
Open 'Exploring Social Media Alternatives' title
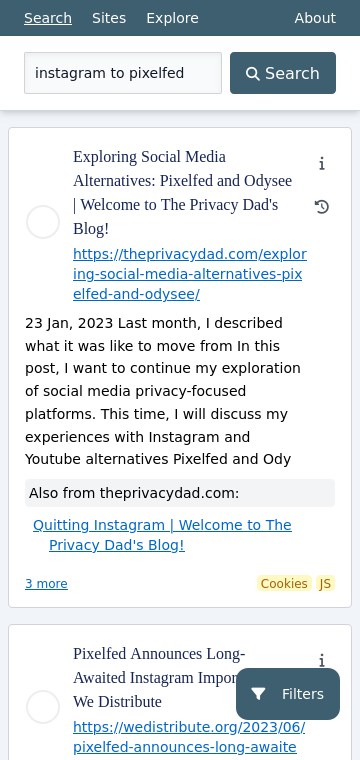point(183,193)
